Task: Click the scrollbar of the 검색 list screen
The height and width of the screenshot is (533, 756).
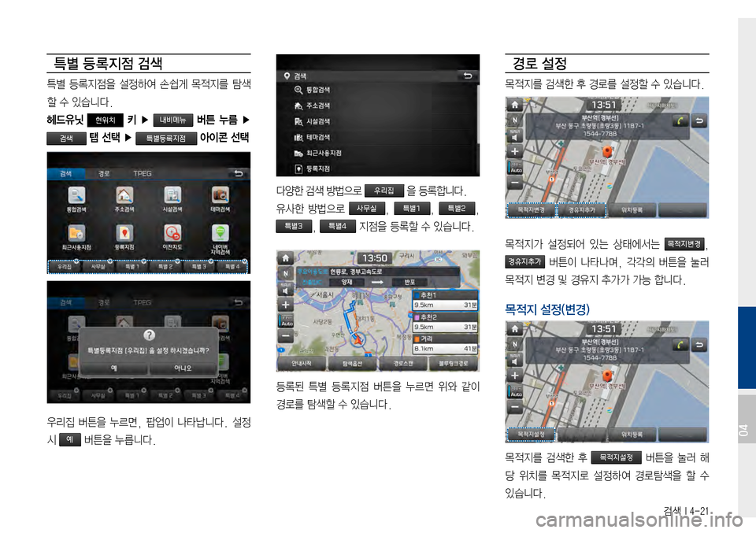Action: 478,114
